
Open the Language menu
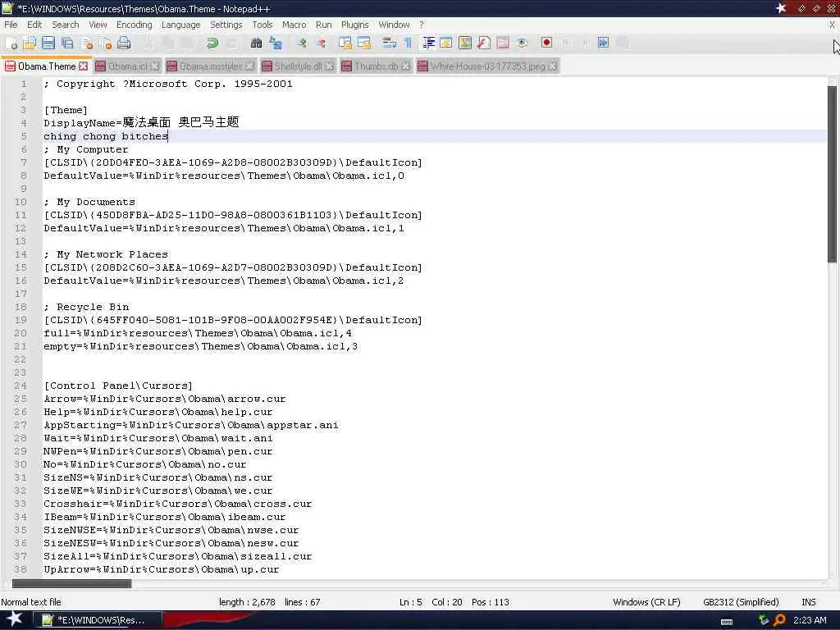pyautogui.click(x=180, y=25)
